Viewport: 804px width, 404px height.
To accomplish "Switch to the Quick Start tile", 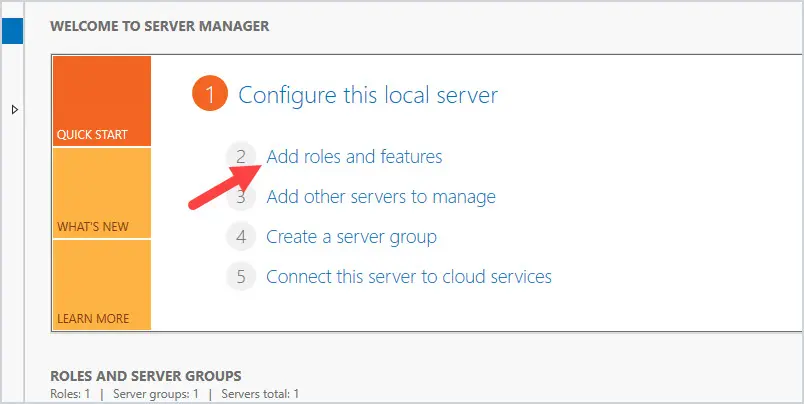I will [x=102, y=101].
